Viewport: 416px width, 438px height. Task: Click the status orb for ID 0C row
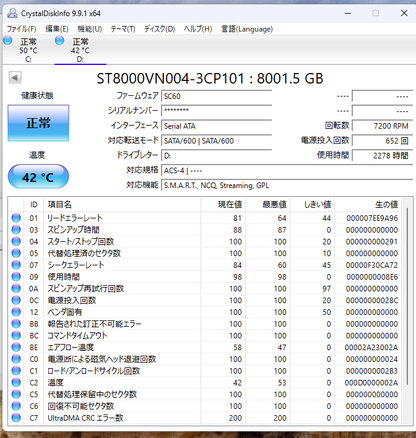[16, 300]
